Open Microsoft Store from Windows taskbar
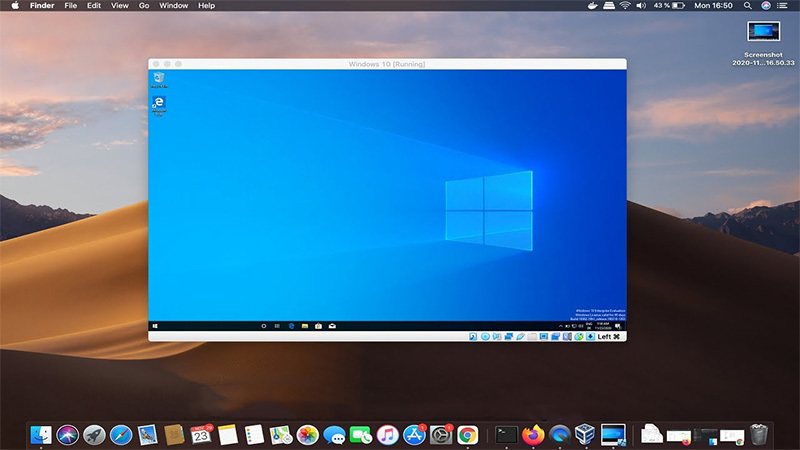Image resolution: width=800 pixels, height=450 pixels. pyautogui.click(x=318, y=326)
